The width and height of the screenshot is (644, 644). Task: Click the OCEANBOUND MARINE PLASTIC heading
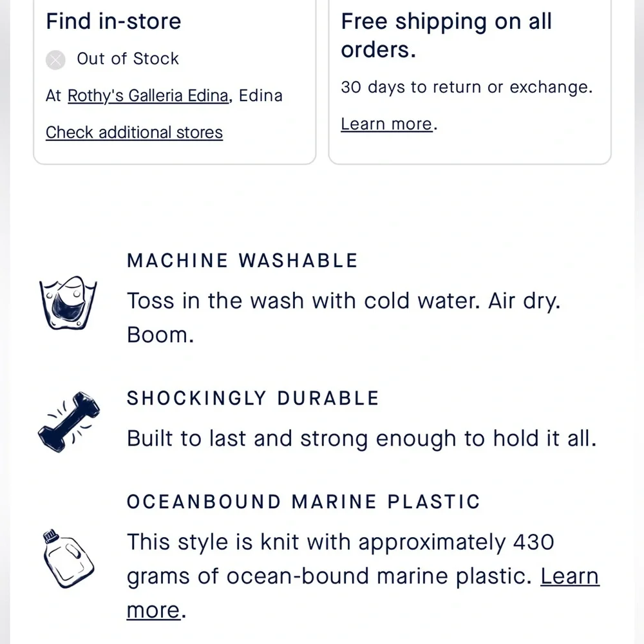click(303, 502)
